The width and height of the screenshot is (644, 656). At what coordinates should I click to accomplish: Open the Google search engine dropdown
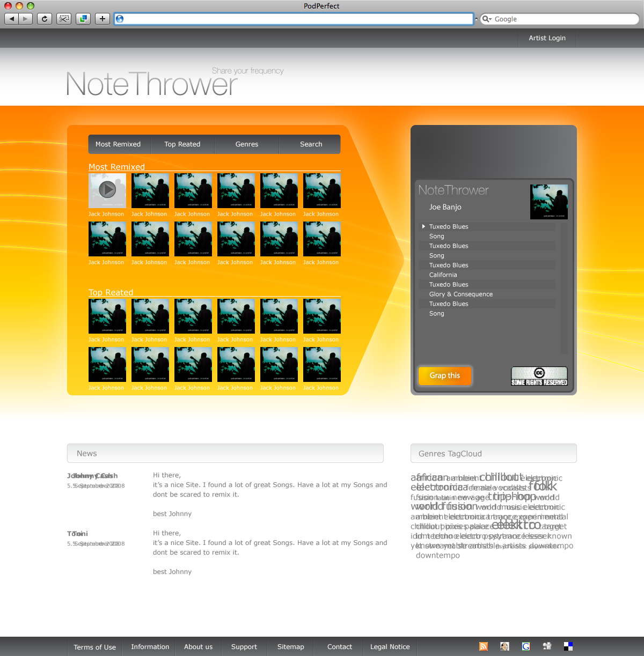tap(487, 19)
